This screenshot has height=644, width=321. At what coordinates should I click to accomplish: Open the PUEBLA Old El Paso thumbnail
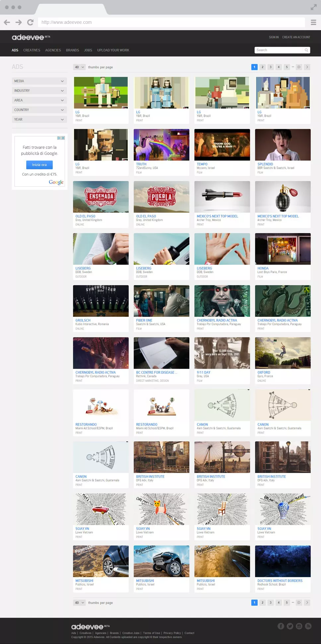161,197
